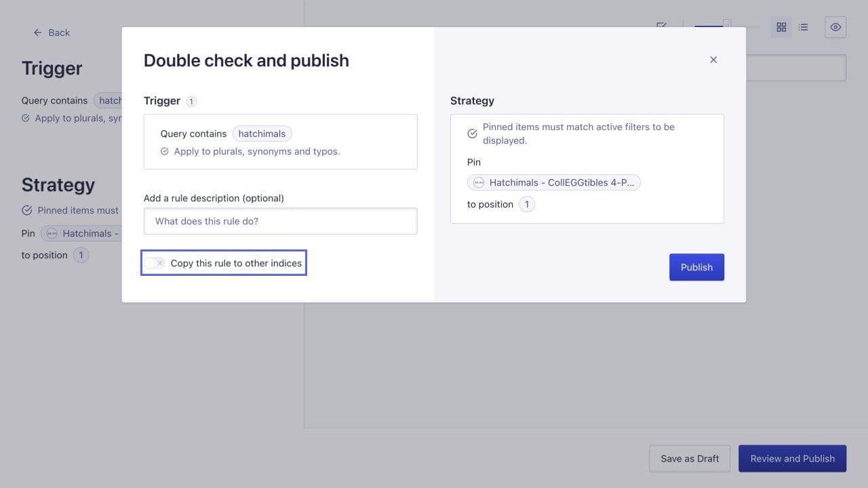Click the check icon beside Pinned items on the background page
The height and width of the screenshot is (488, 868).
[26, 210]
